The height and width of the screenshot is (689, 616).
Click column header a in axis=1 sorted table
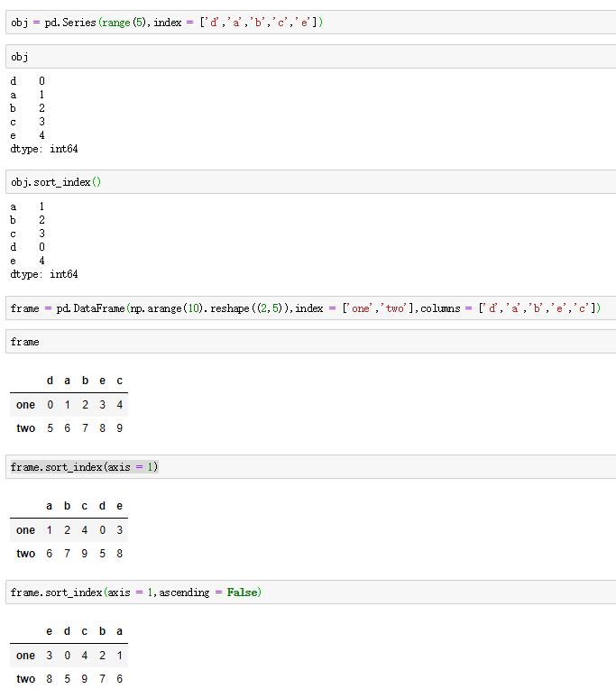pyautogui.click(x=50, y=506)
